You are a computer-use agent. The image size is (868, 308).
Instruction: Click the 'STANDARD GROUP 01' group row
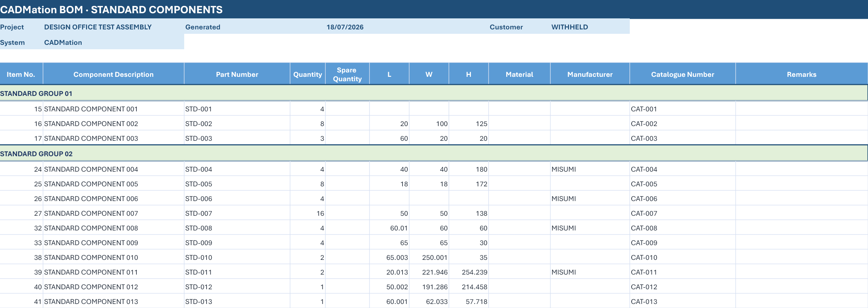tap(434, 93)
